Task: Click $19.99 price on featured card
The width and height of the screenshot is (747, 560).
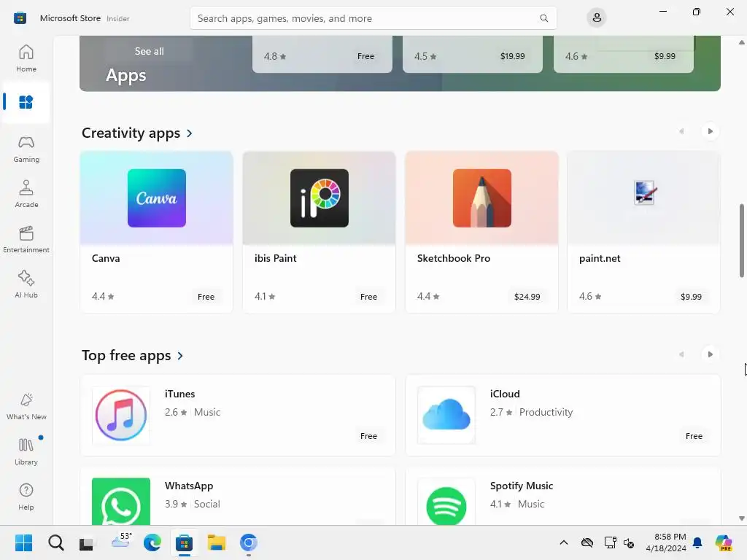Action: coord(513,56)
